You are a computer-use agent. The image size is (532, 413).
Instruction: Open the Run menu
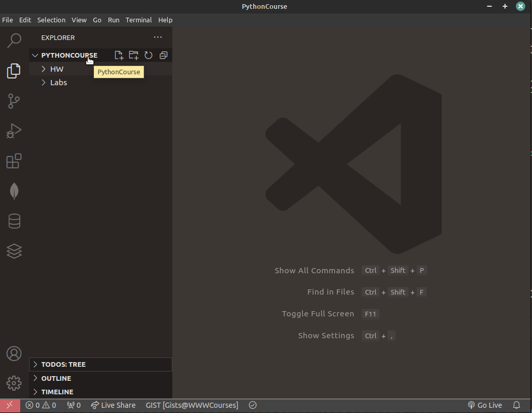click(114, 20)
